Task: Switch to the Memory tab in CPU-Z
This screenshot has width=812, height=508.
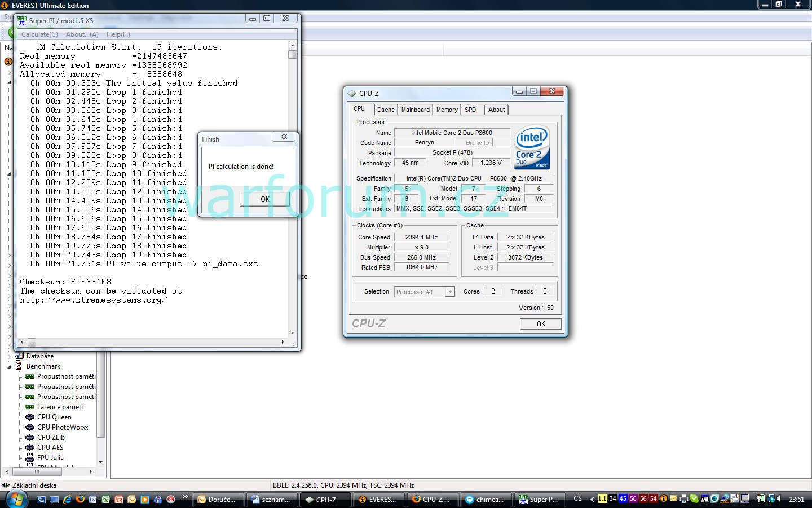Action: pyautogui.click(x=447, y=110)
